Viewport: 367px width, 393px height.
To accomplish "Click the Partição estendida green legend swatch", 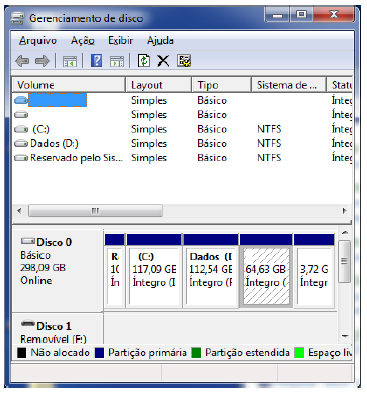I will pos(196,353).
